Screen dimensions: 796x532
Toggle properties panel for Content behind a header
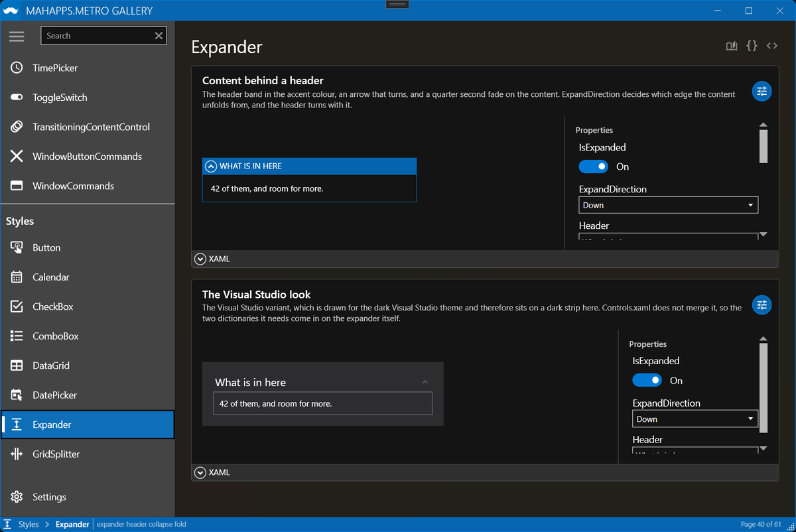point(762,92)
